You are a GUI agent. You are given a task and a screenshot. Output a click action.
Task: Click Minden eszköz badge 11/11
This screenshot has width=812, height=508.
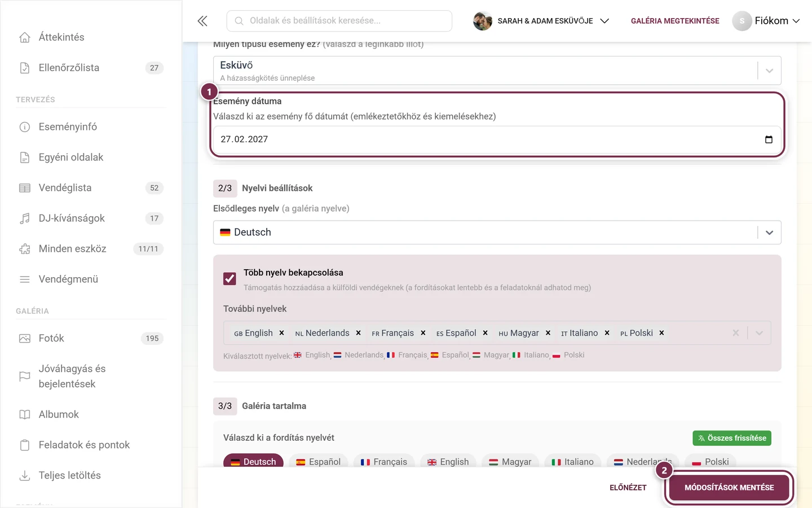coord(148,249)
